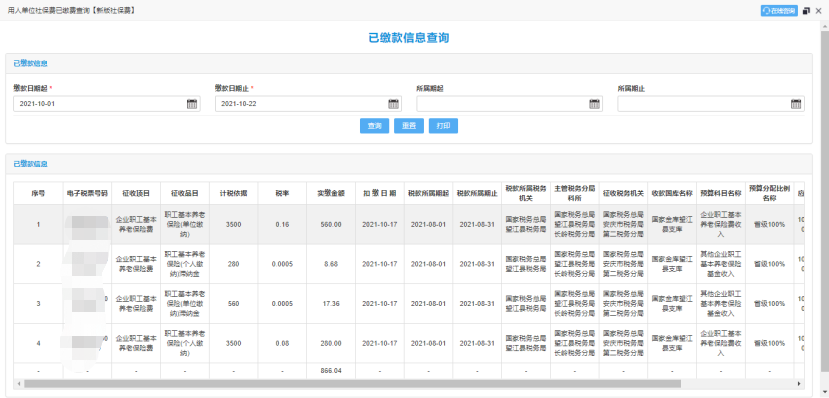The height and width of the screenshot is (398, 829).
Task: Click right arrow of horizontal table scrollbar
Action: point(799,383)
